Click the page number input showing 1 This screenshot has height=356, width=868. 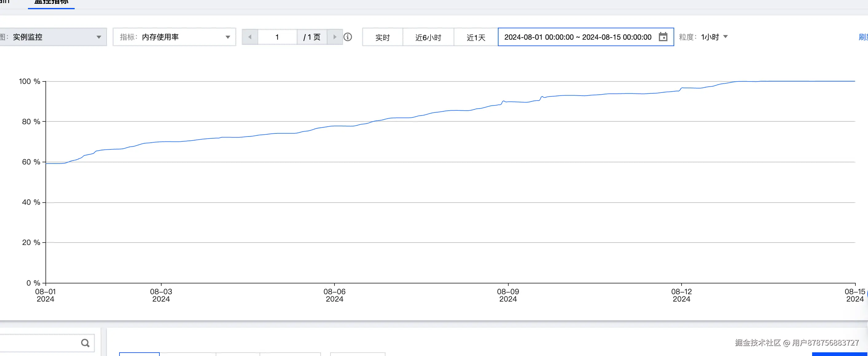click(x=277, y=37)
